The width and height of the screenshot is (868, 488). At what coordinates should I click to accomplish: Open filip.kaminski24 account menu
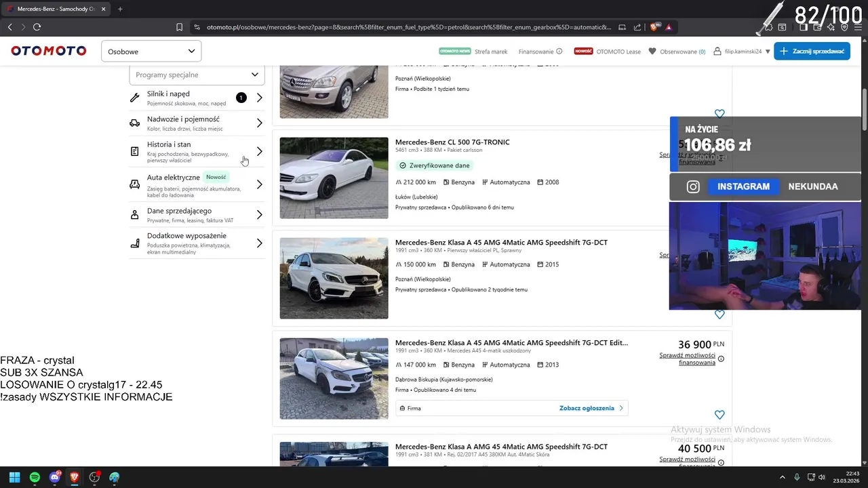[742, 52]
